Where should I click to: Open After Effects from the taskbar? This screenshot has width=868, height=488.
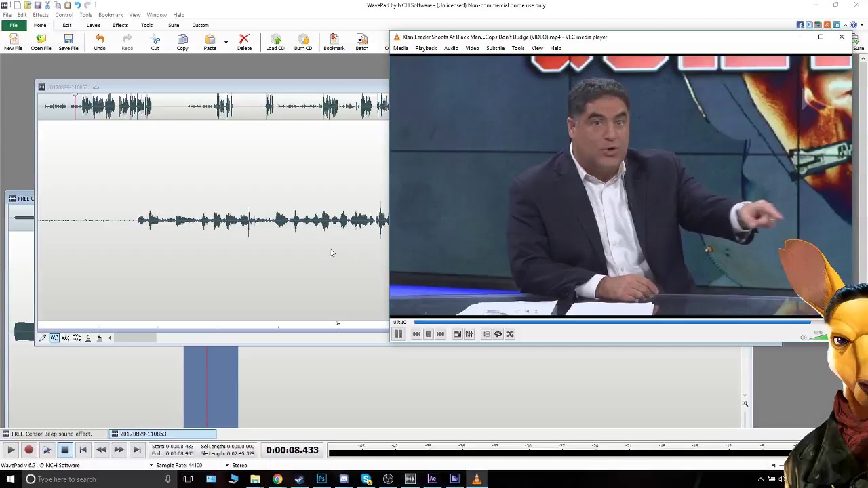pos(433,479)
